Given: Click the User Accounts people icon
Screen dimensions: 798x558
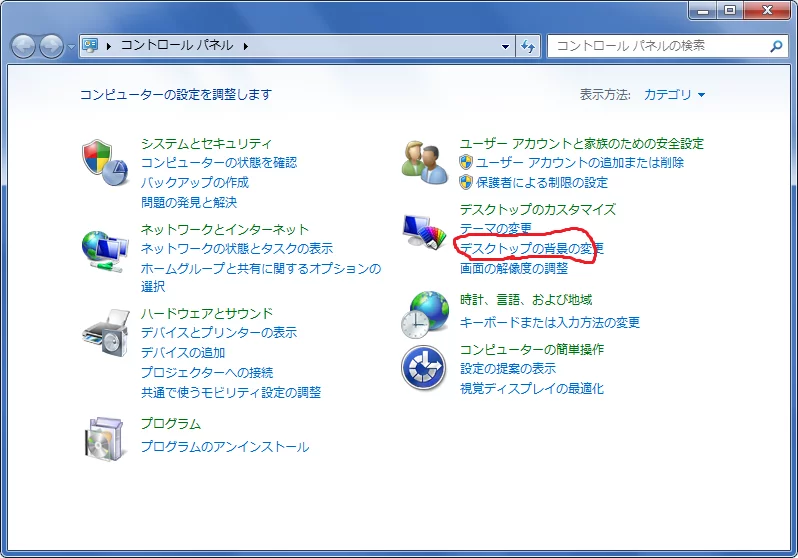Looking at the screenshot, I should [x=425, y=162].
